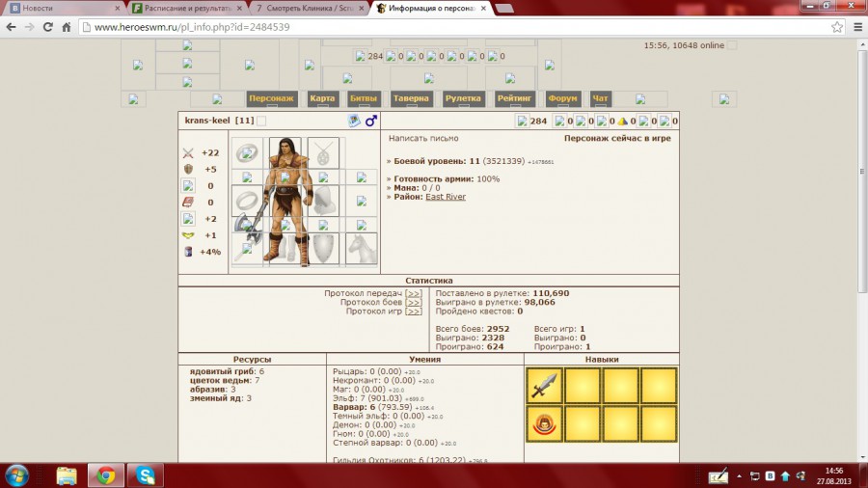Click the crossed swords attack stat icon
Viewport: 868px width, 488px height.
pyautogui.click(x=188, y=153)
